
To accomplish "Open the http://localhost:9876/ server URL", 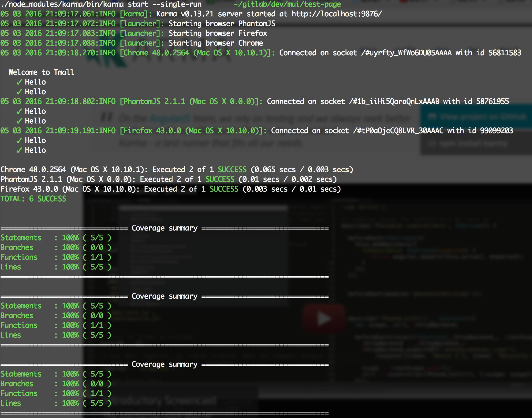I will pos(336,14).
